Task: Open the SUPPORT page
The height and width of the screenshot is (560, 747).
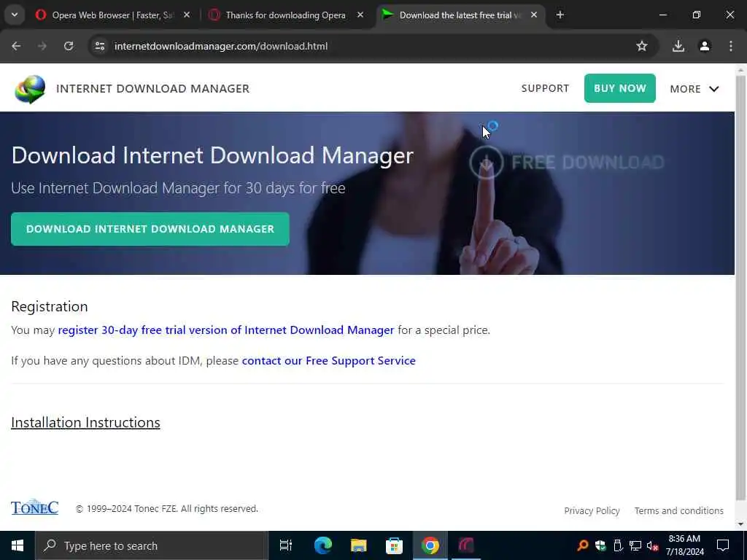Action: click(545, 88)
